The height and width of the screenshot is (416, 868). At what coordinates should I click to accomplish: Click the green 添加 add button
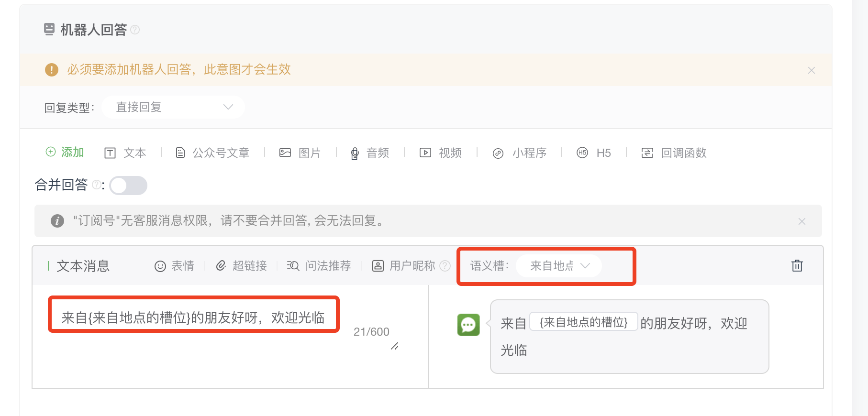(x=65, y=152)
